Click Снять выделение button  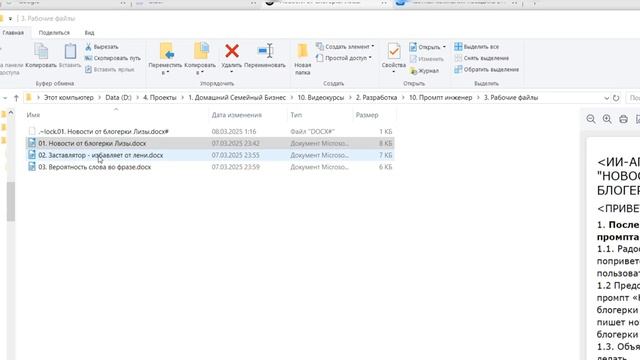[482, 58]
